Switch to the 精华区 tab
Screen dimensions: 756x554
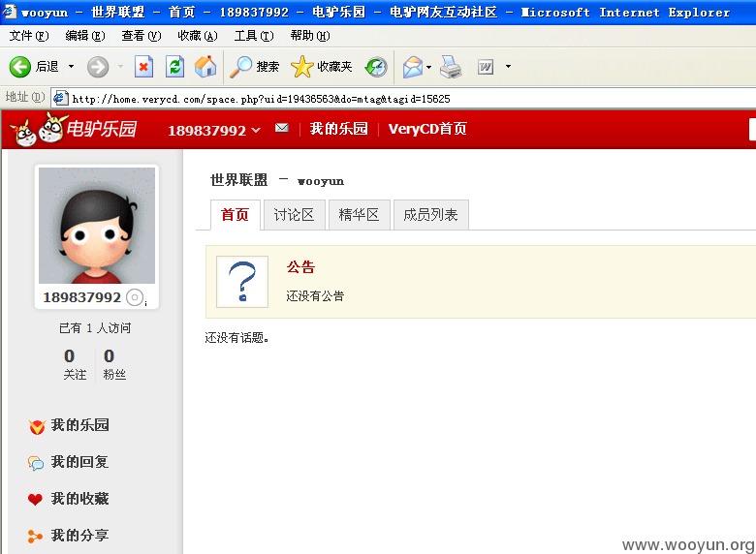359,215
